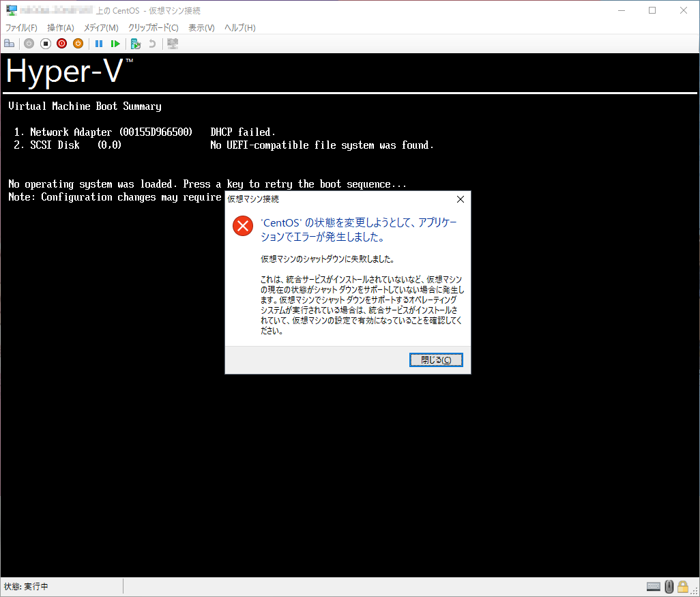Click the 'No operating system was loaded' line
Viewport: 700px width, 597px height.
pos(207,184)
